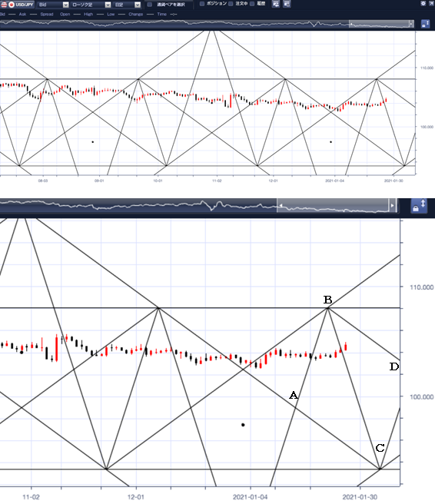Click the High label in info bar
Viewport: 435px width, 504px height.
pos(88,15)
